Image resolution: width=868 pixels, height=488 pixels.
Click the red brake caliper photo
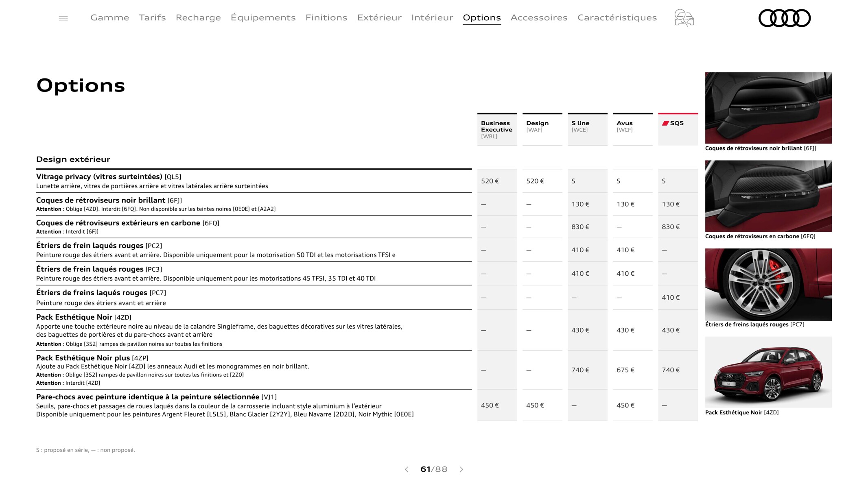[x=768, y=284]
